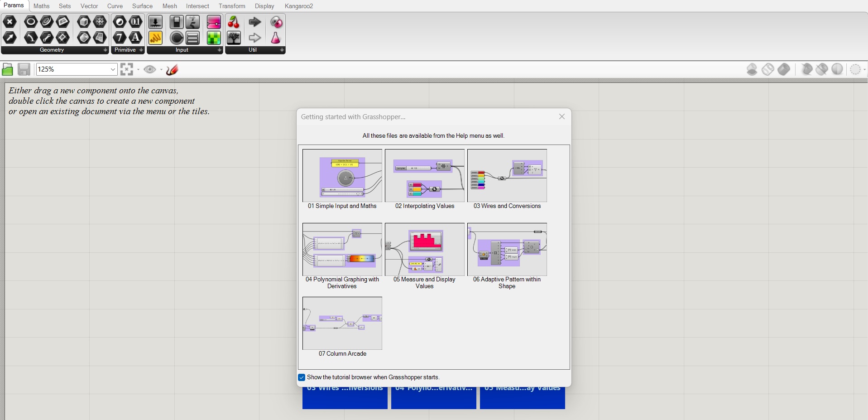Select the pink flask icon in Util

[276, 38]
